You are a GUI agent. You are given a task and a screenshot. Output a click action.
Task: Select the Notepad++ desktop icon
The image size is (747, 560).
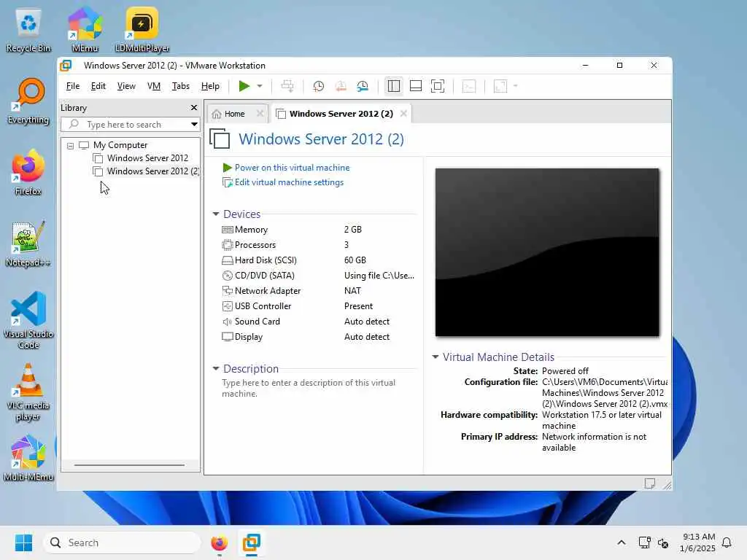coord(28,244)
